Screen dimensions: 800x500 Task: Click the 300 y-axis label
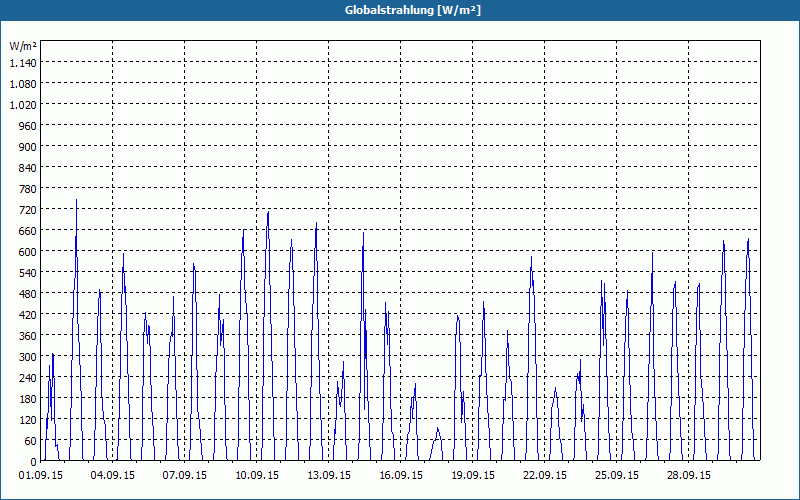click(28, 357)
